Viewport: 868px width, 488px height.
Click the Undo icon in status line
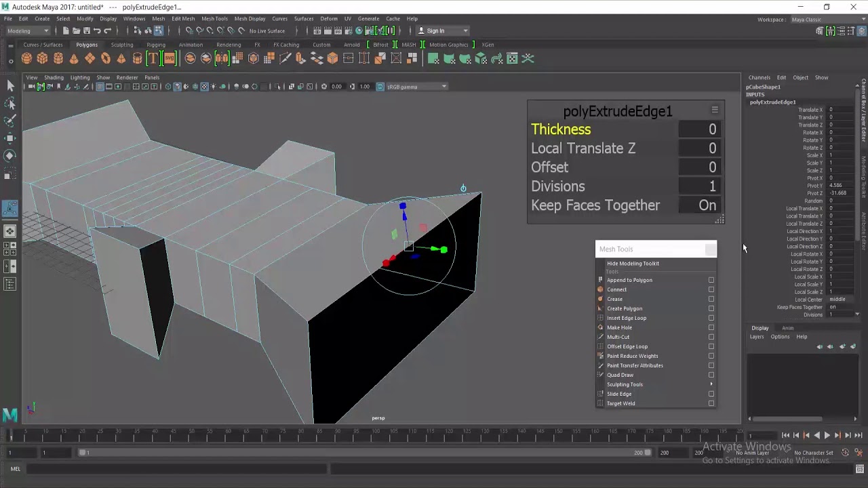97,30
